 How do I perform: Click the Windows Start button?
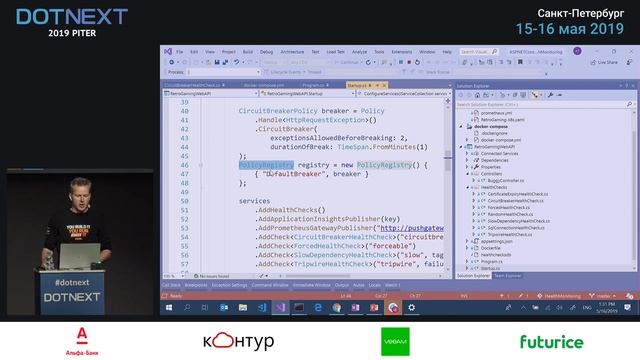point(169,307)
